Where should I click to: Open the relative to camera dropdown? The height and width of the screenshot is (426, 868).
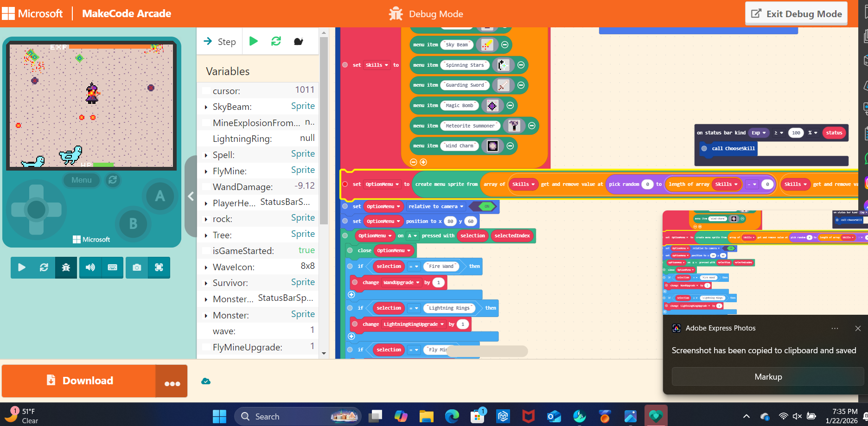[x=436, y=206]
